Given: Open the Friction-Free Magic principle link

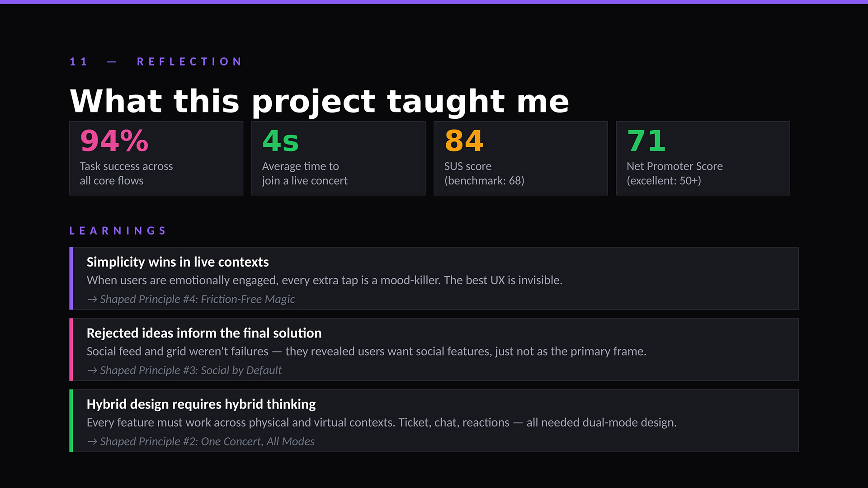Looking at the screenshot, I should point(198,300).
